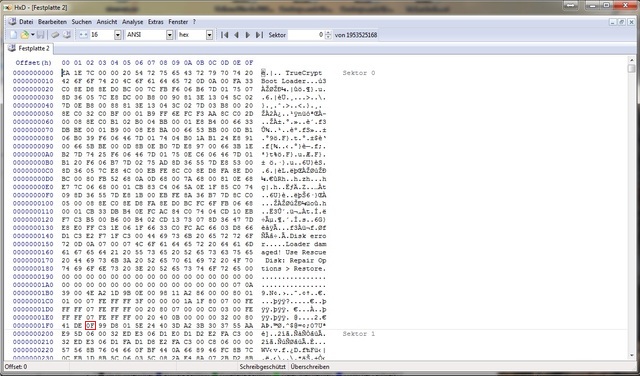640x376 pixels.
Task: Click the Schreibgeschützt status bar entry
Action: click(x=262, y=367)
